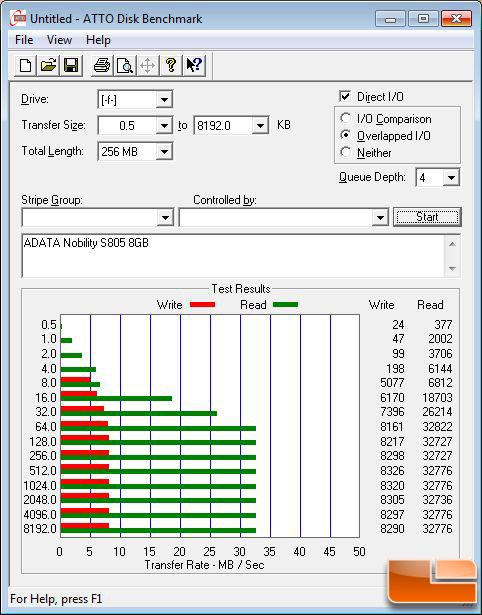Click the green Read legend swatch
Image resolution: width=482 pixels, height=615 pixels.
[x=285, y=304]
